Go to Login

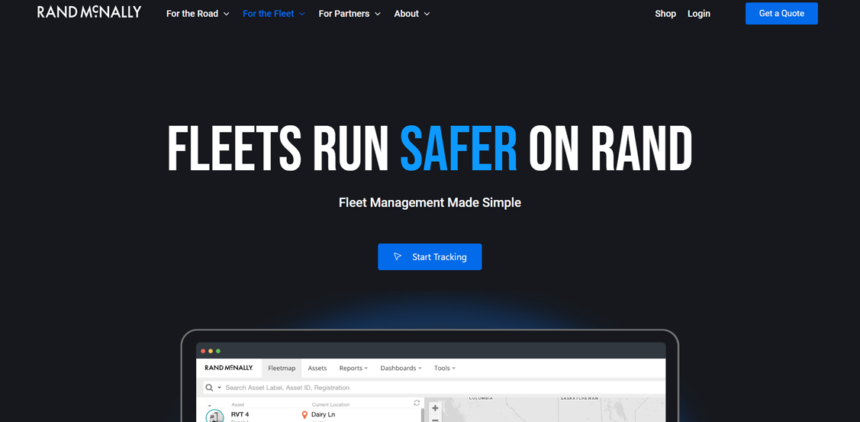(699, 14)
